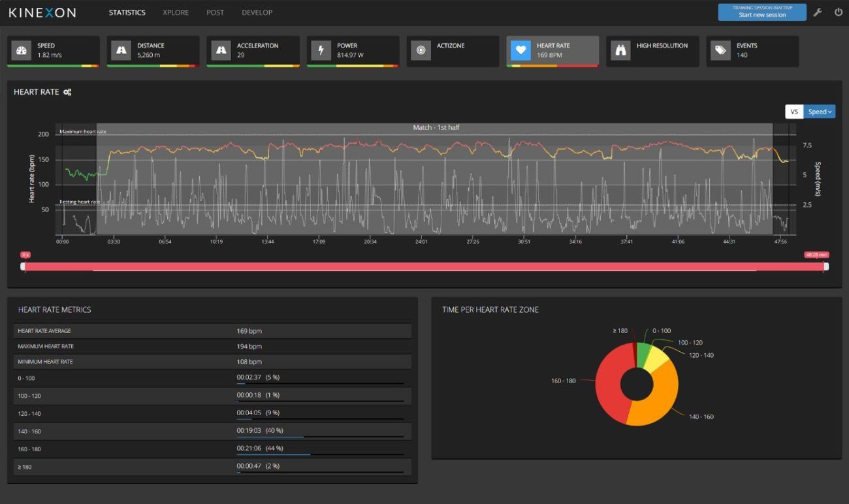Open the Speed comparison dropdown
The width and height of the screenshot is (849, 504).
click(820, 111)
